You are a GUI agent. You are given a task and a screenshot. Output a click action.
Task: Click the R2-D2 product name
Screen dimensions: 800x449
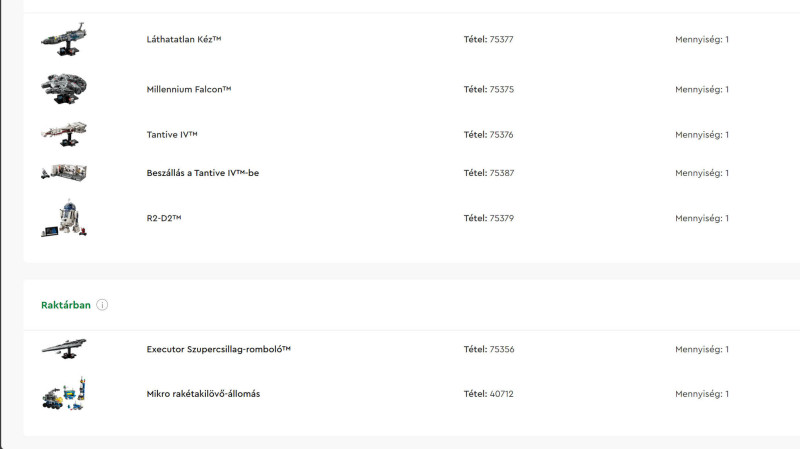pyautogui.click(x=164, y=218)
